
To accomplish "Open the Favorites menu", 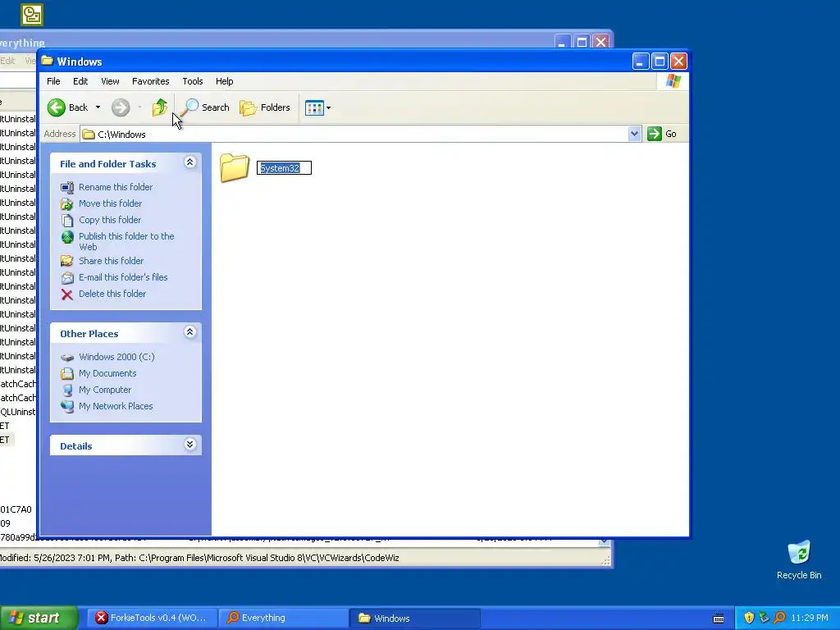I will (x=151, y=81).
